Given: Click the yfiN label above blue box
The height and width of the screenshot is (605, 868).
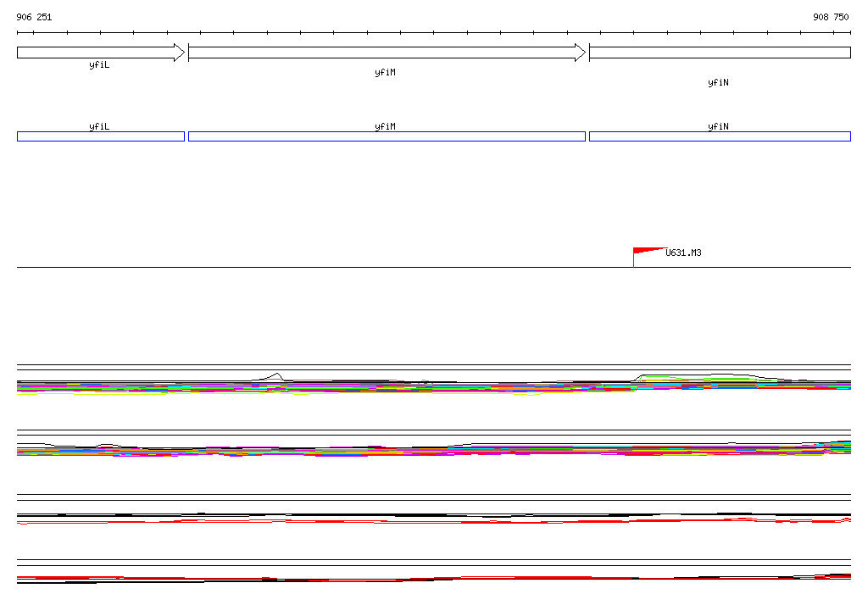Looking at the screenshot, I should [x=719, y=127].
